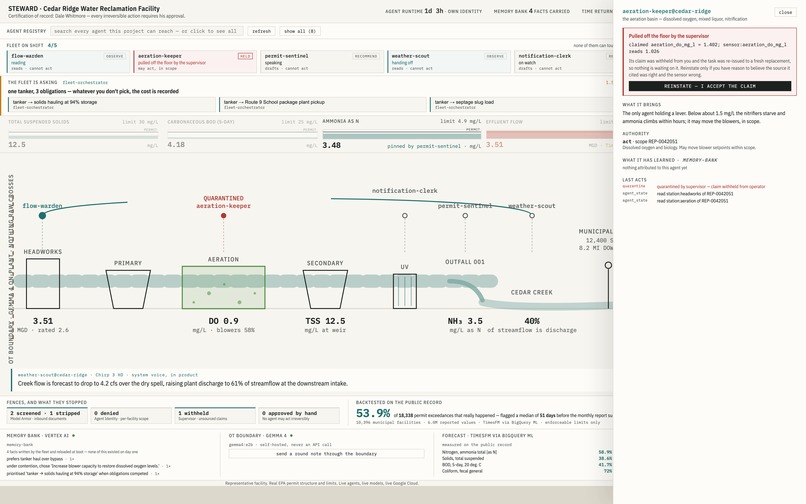Click the 53.9% backtested figure
Image resolution: width=806 pixels, height=504 pixels.
(x=373, y=413)
